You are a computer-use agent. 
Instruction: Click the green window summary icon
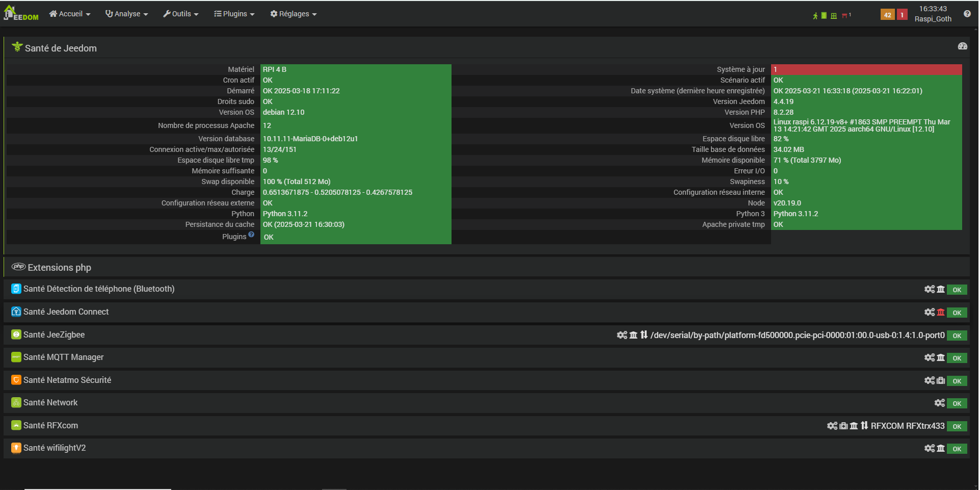[x=834, y=16]
